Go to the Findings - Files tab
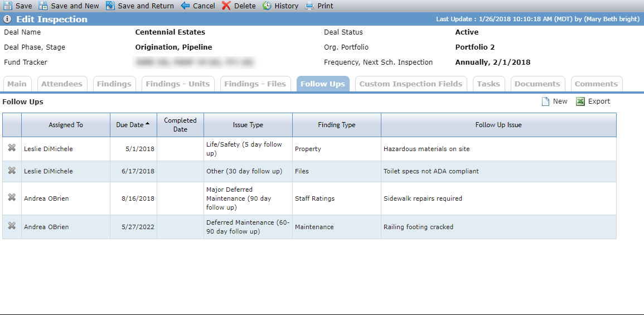 [x=255, y=84]
